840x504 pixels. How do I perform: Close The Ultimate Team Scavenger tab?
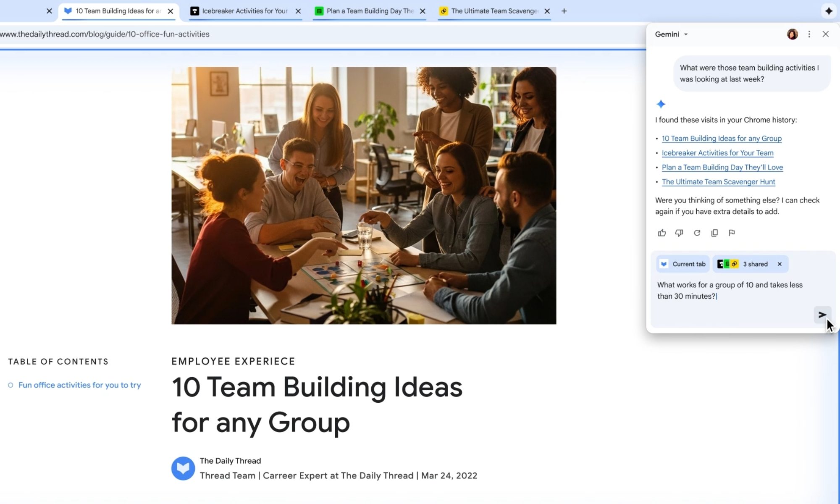coord(547,11)
